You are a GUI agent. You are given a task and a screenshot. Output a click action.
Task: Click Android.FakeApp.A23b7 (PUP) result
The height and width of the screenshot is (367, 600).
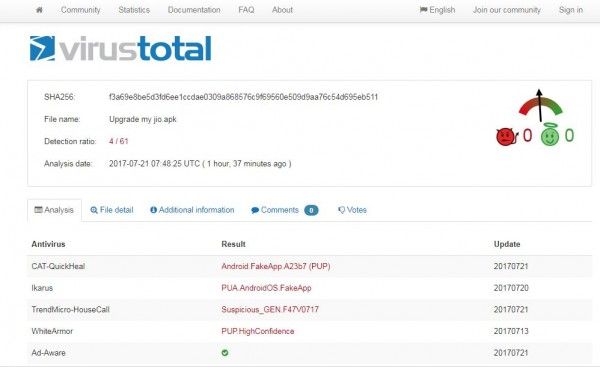(276, 266)
